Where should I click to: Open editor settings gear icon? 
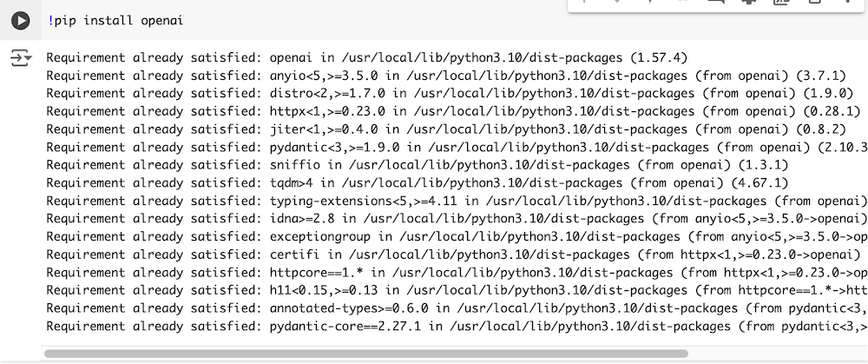pos(748,3)
